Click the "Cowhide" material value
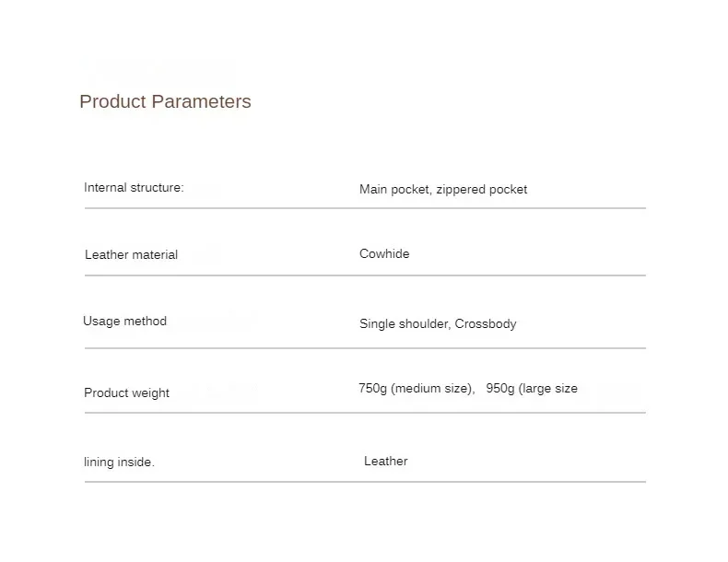 point(384,254)
